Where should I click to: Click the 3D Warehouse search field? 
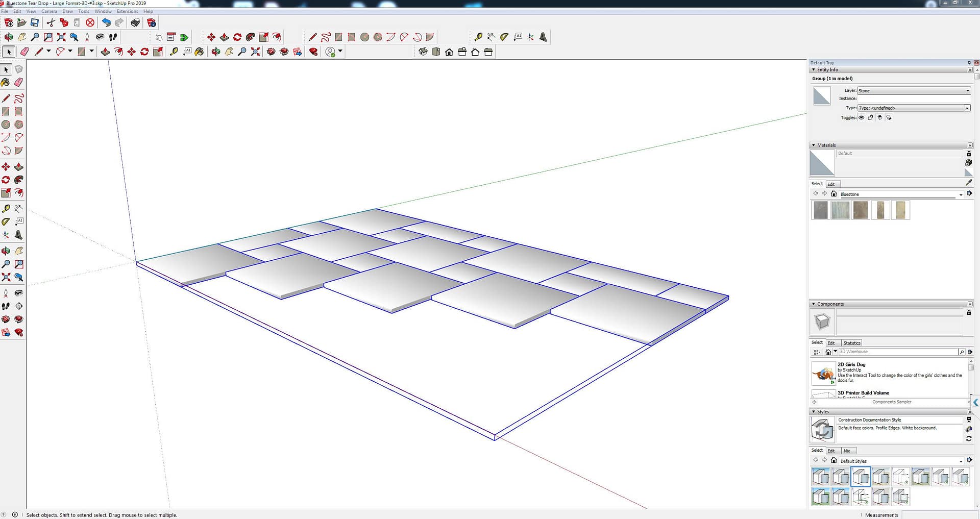[897, 352]
